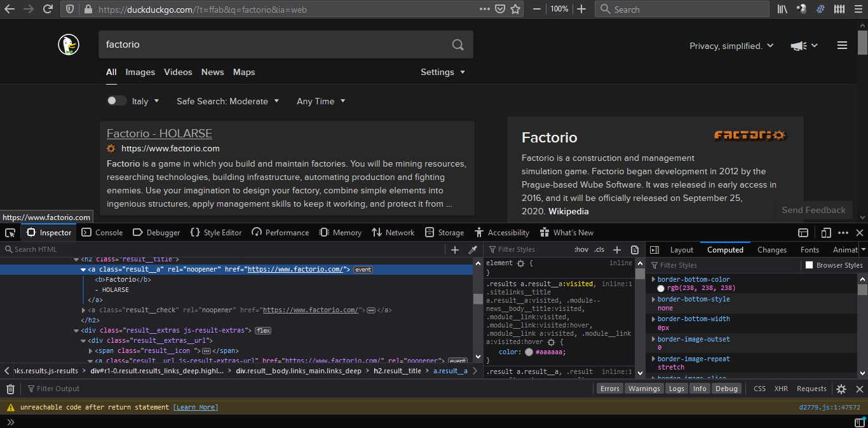
Task: Toggle Errors console filter
Action: 610,389
